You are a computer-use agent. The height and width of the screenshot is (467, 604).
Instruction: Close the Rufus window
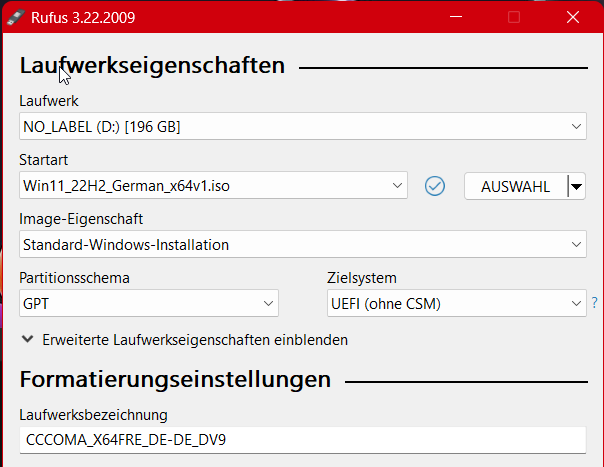572,17
